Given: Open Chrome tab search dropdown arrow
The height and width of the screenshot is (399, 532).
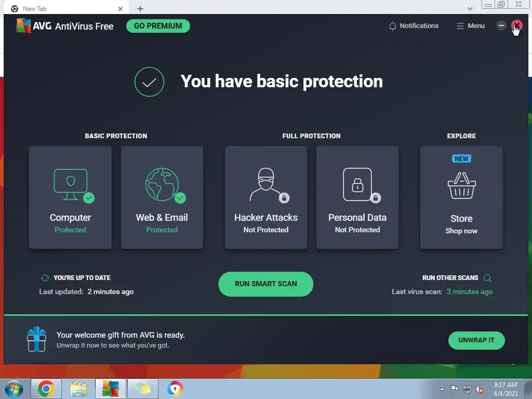Looking at the screenshot, I should pyautogui.click(x=470, y=9).
